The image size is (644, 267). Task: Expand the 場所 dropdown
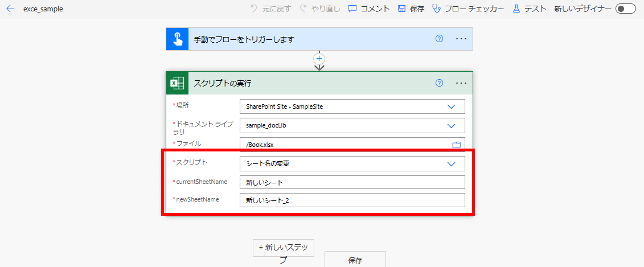tap(452, 106)
